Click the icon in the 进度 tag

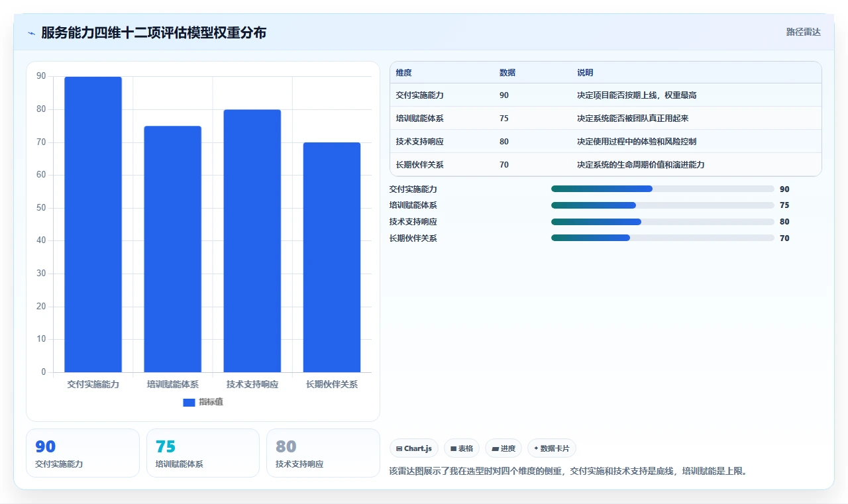coord(495,449)
